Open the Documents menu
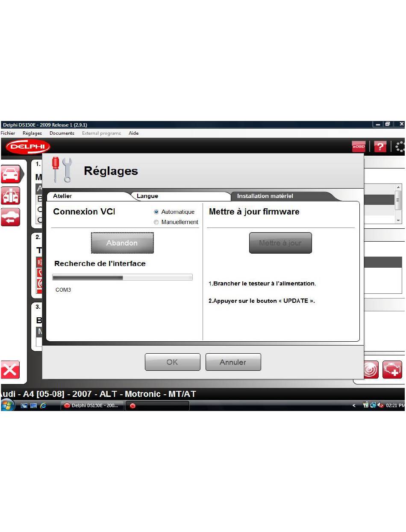Image resolution: width=406 pixels, height=532 pixels. click(x=62, y=133)
